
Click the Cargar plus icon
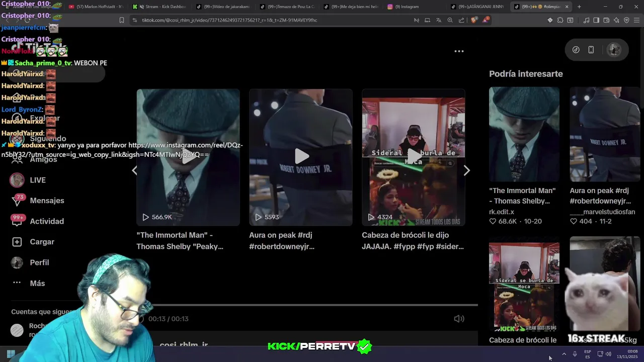(x=17, y=242)
